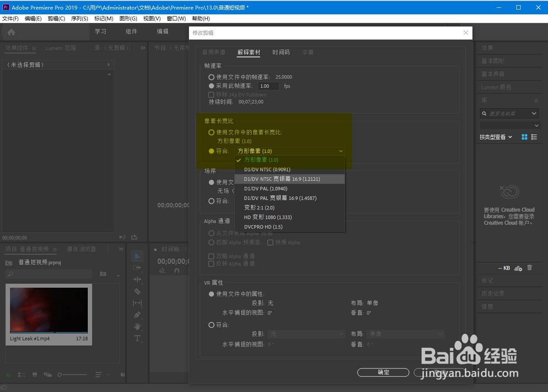Choose D1/DV NTSC Widescreen 16:9 (1.2121)
This screenshot has height=392, width=548.
tap(289, 179)
